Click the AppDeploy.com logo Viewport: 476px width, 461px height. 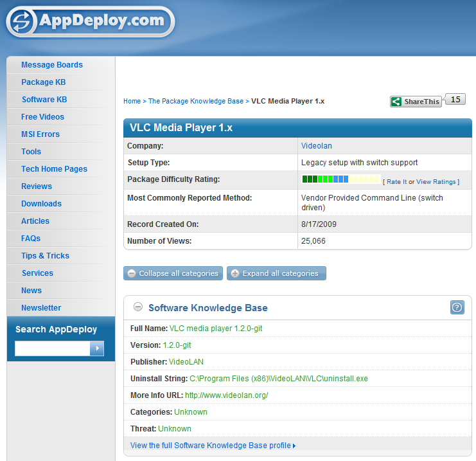[x=90, y=22]
